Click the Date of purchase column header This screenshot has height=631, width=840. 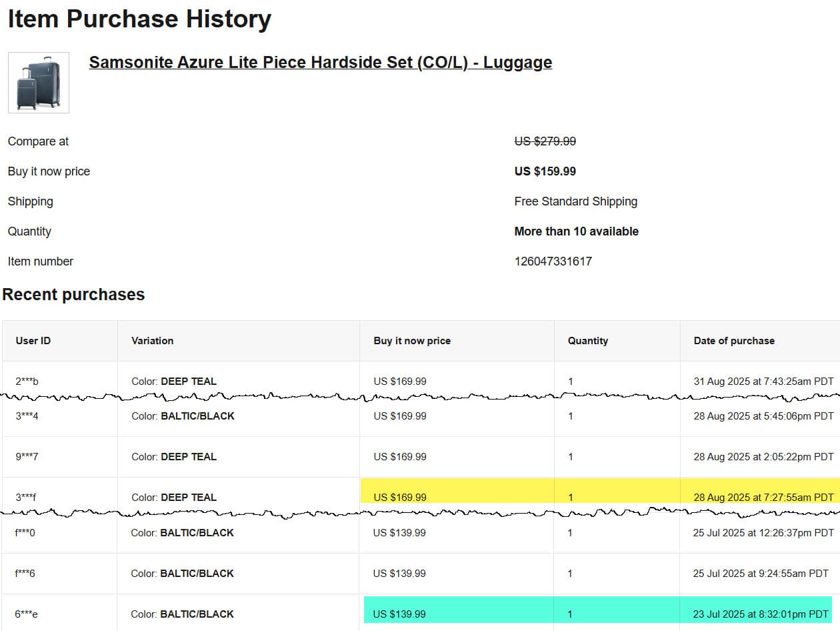(734, 341)
